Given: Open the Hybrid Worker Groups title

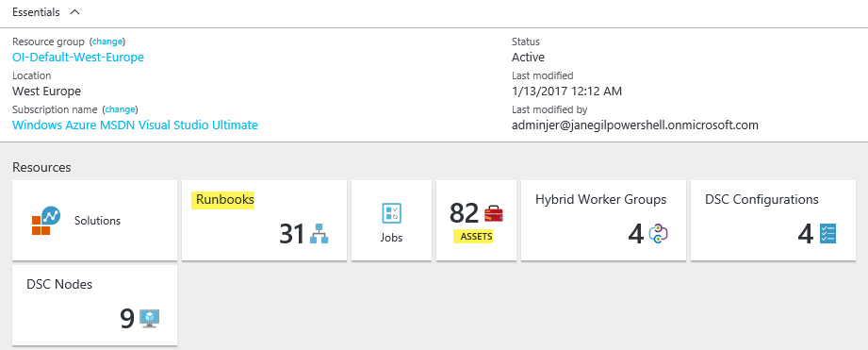Looking at the screenshot, I should (600, 199).
